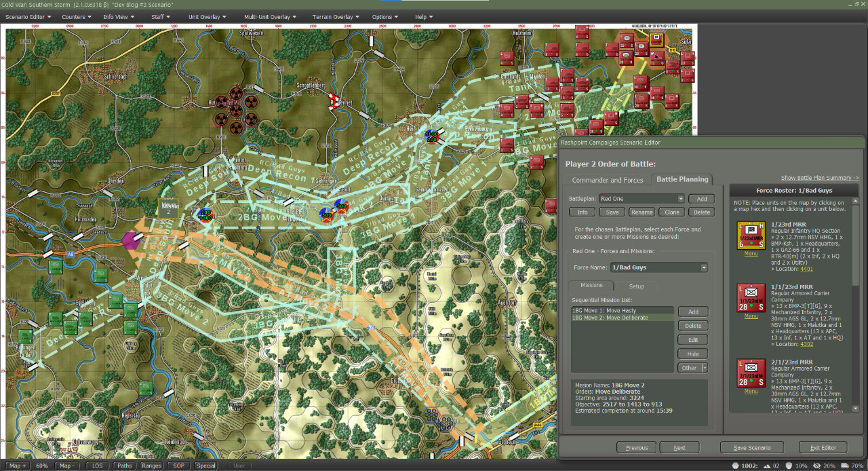Click the mission Edit button
Screen dimensions: 868x471
693,340
